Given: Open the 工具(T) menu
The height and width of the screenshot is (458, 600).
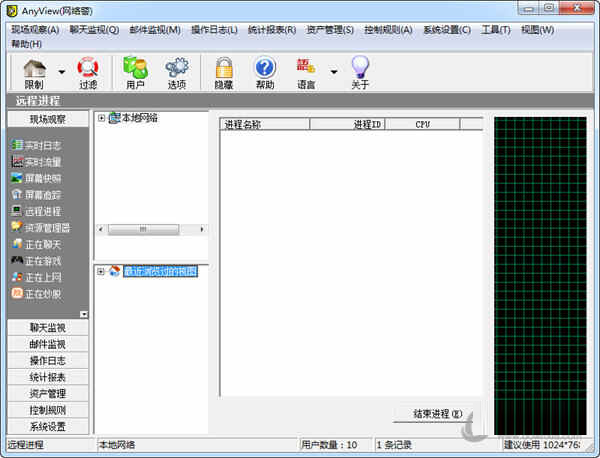Looking at the screenshot, I should coord(496,30).
